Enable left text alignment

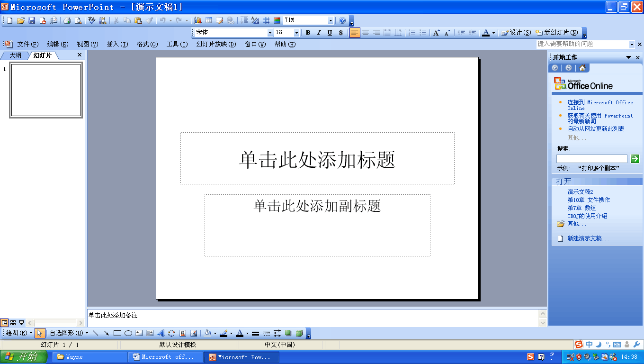pyautogui.click(x=355, y=33)
